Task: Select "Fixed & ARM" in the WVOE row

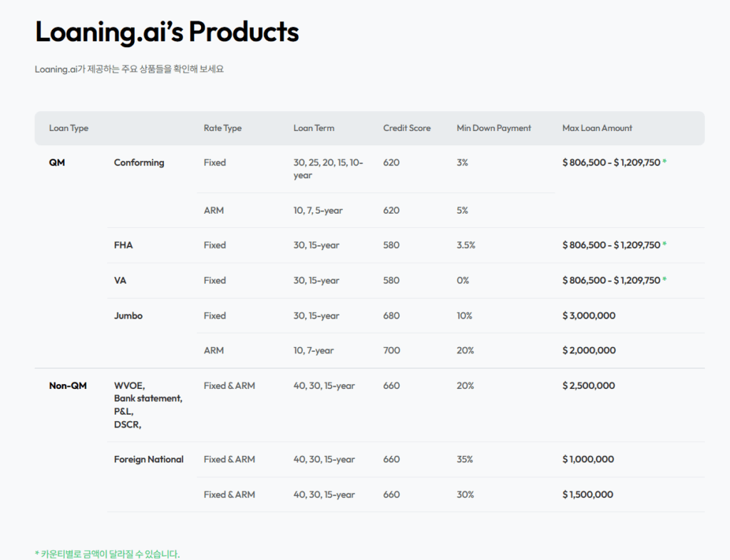Action: pos(230,385)
